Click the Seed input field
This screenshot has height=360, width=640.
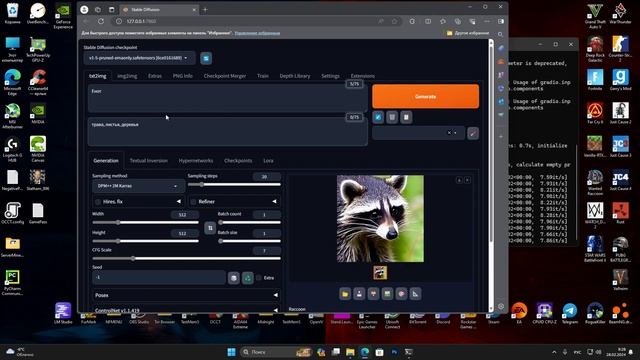[159, 278]
